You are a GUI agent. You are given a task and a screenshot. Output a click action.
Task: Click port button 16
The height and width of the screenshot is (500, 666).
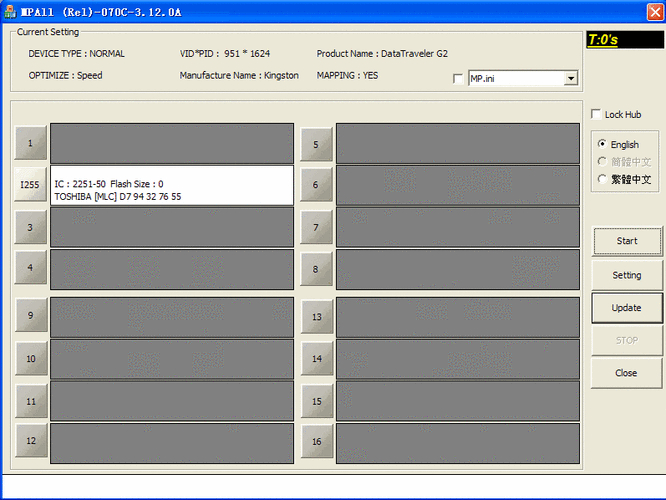point(317,441)
